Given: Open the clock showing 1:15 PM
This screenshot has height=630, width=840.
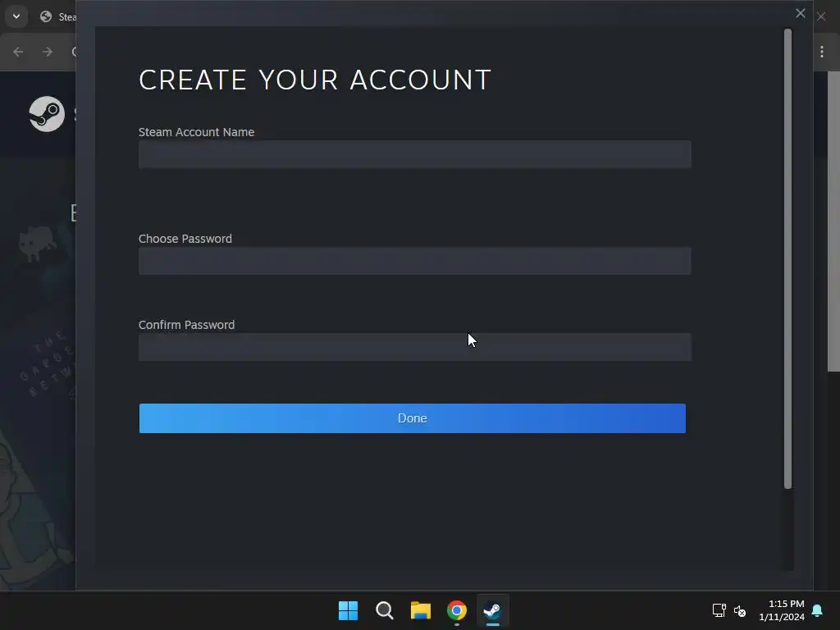Looking at the screenshot, I should (x=782, y=610).
